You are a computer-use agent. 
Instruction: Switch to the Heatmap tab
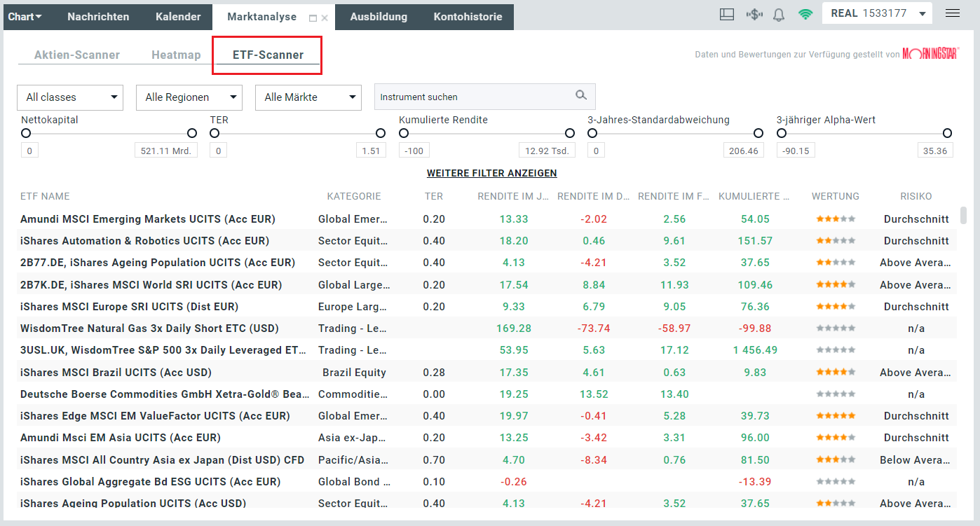175,54
